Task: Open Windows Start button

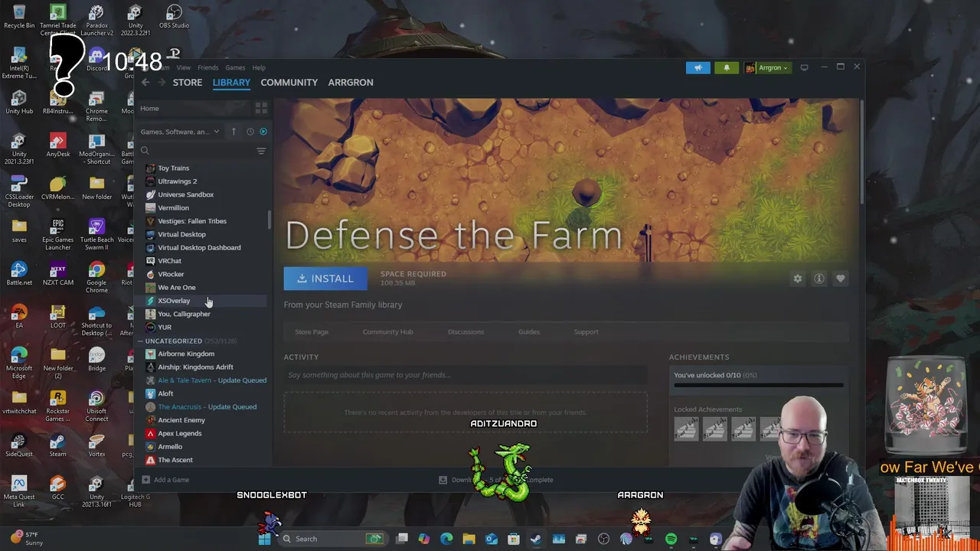Action: [264, 539]
